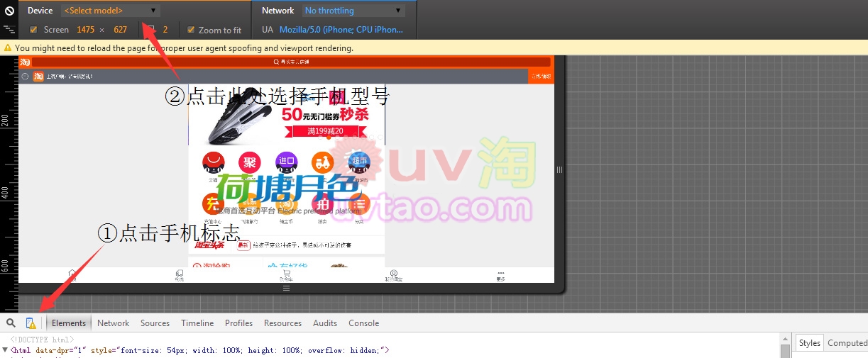
Task: Collapse the html element tree node
Action: coord(6,350)
